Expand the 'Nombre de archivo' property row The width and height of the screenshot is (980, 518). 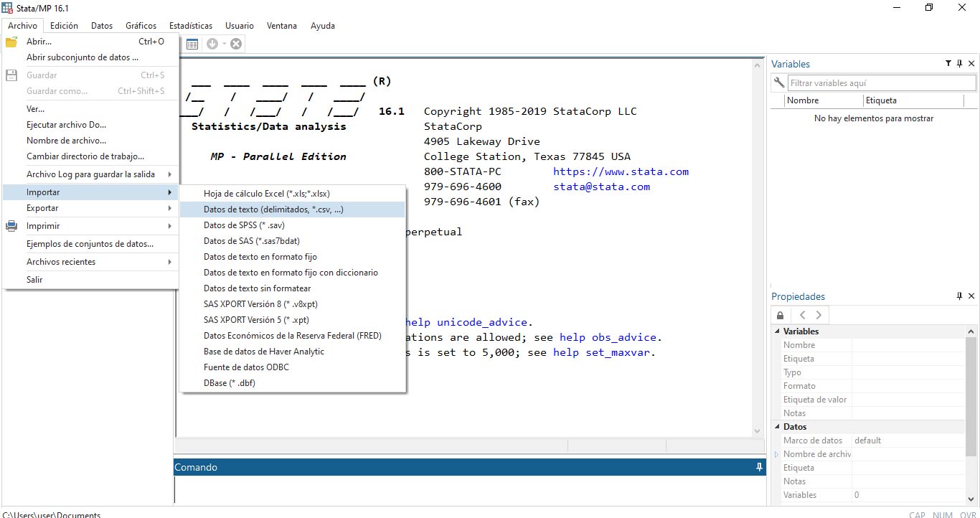point(776,454)
